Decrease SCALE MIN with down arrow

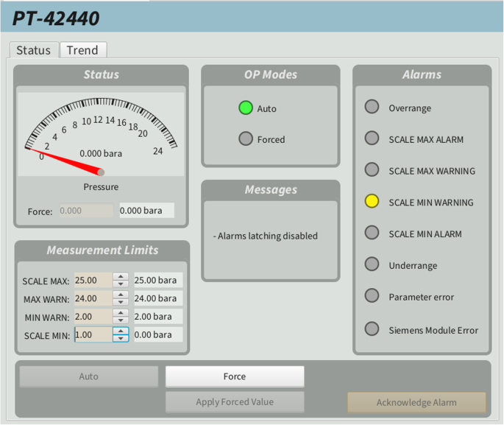121,339
